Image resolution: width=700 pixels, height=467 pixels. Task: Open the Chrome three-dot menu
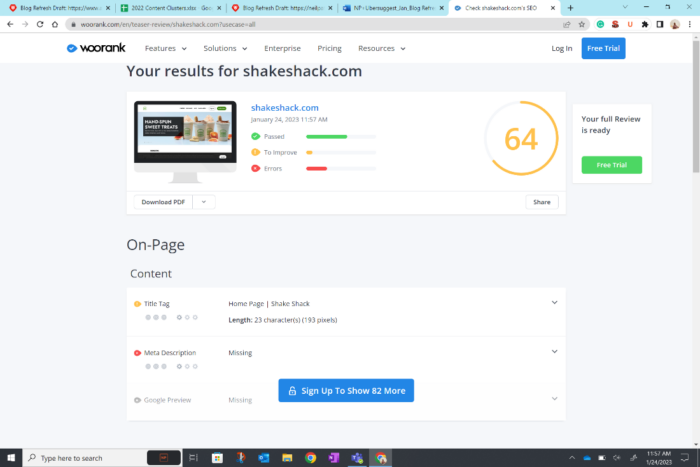(x=690, y=25)
